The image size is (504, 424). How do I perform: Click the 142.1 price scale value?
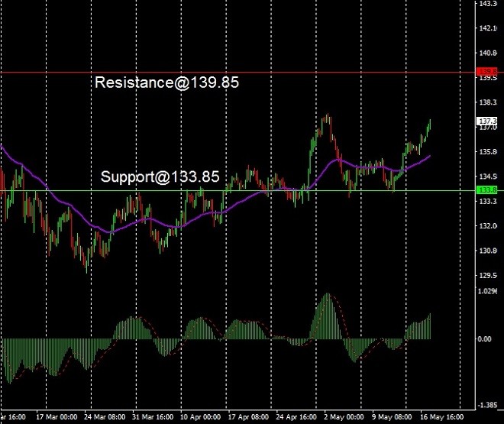488,28
